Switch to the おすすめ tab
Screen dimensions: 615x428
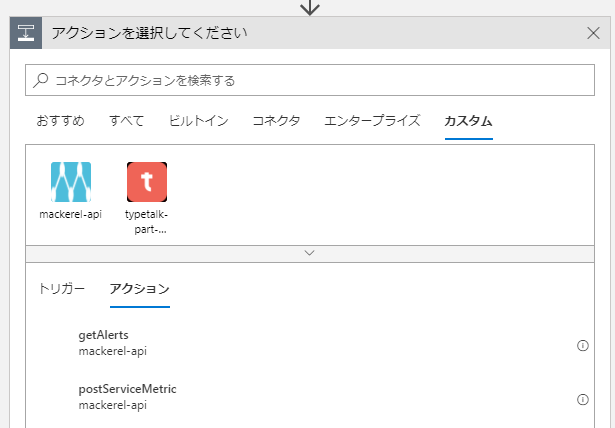click(60, 120)
